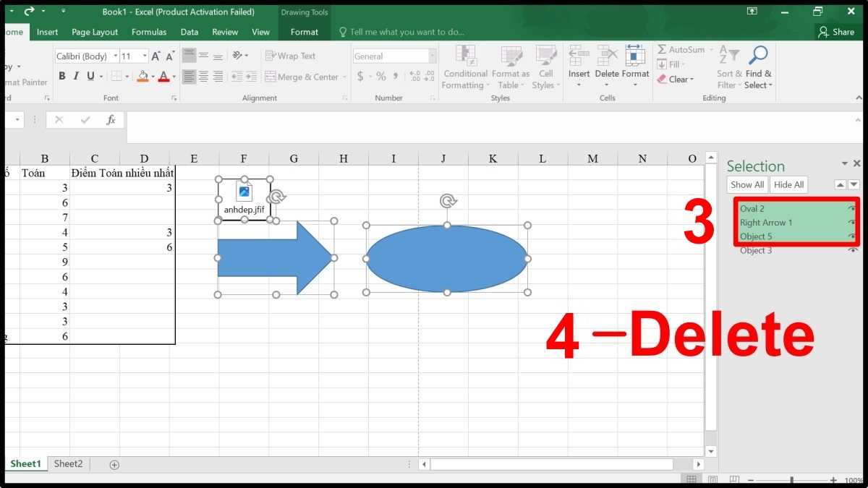The height and width of the screenshot is (488, 868).
Task: Click Tell me what you want to do
Action: tap(401, 32)
